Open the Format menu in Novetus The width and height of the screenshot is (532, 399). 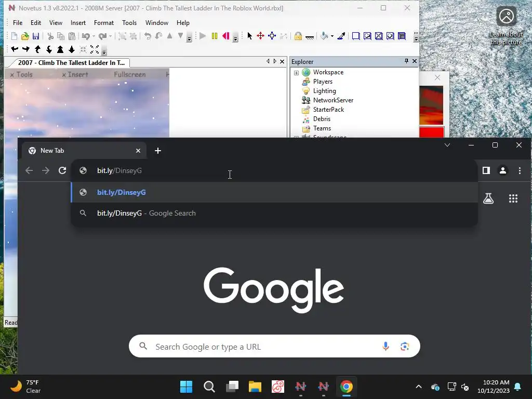point(104,23)
